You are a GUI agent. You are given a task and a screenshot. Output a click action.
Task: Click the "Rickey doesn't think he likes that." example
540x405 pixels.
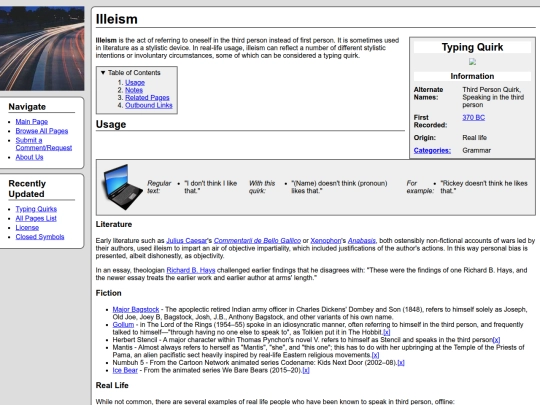coord(484,187)
